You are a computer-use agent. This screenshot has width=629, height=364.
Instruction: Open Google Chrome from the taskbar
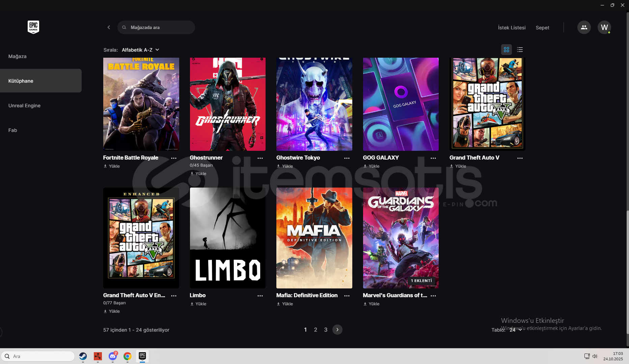tap(128, 356)
